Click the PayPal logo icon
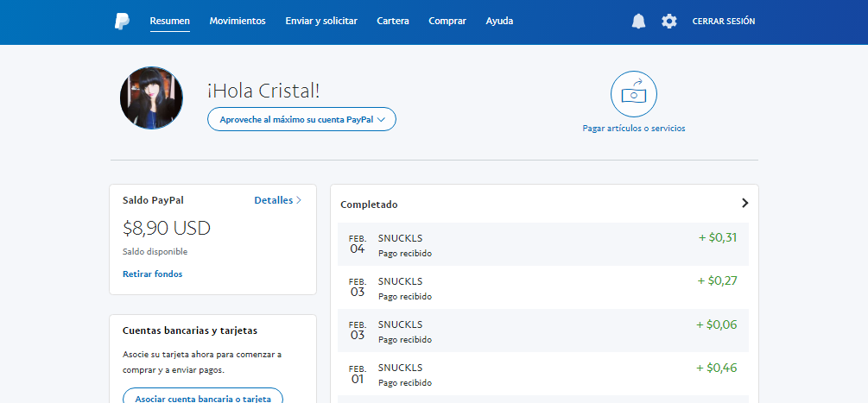868x403 pixels. pyautogui.click(x=122, y=21)
